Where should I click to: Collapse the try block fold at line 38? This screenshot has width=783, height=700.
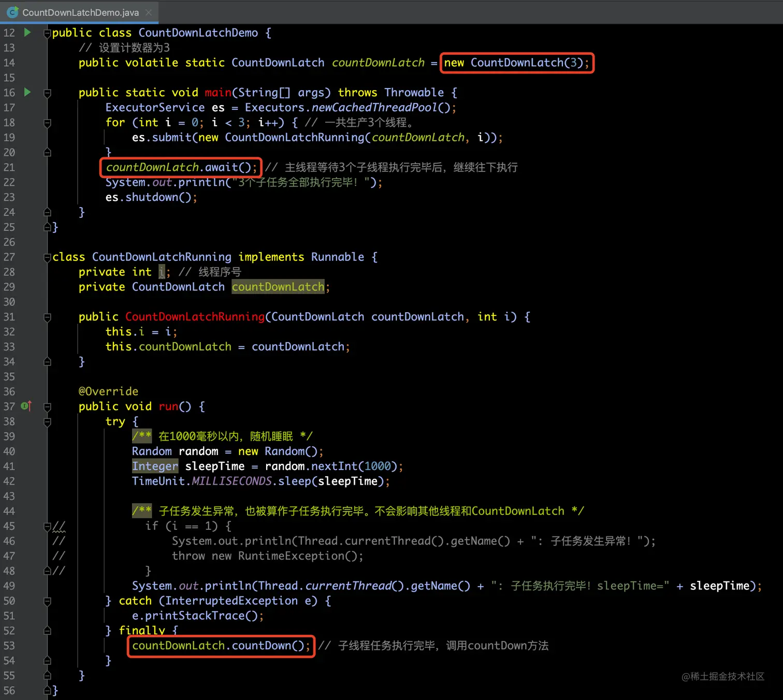[47, 422]
